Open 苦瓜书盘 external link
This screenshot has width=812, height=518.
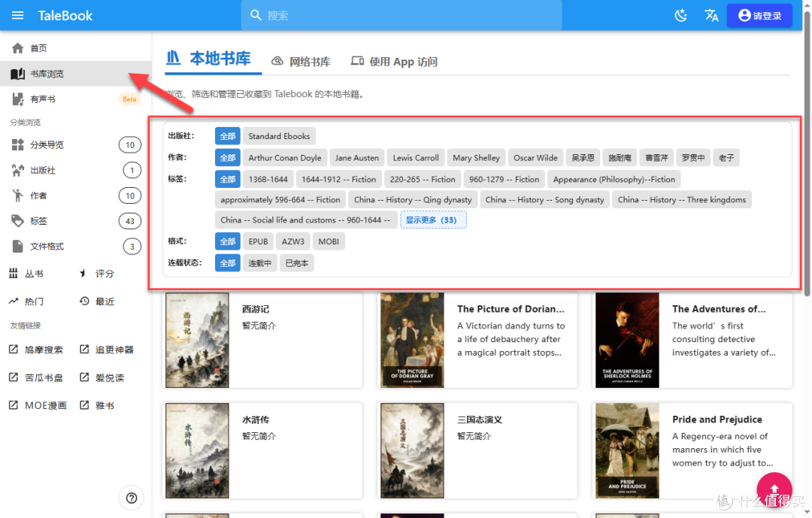coord(36,377)
